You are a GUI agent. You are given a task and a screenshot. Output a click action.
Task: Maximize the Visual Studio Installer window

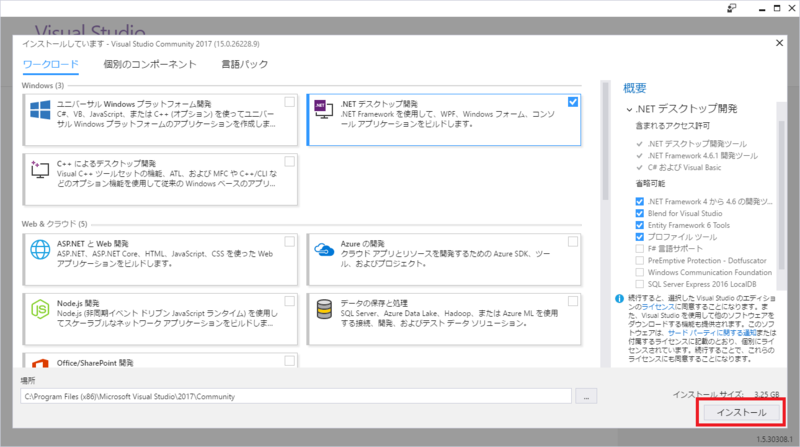(777, 8)
